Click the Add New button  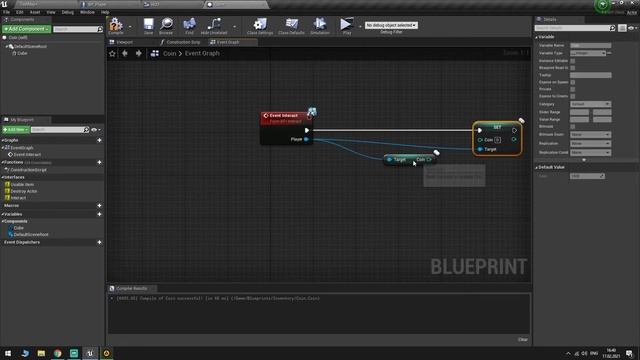pos(16,130)
